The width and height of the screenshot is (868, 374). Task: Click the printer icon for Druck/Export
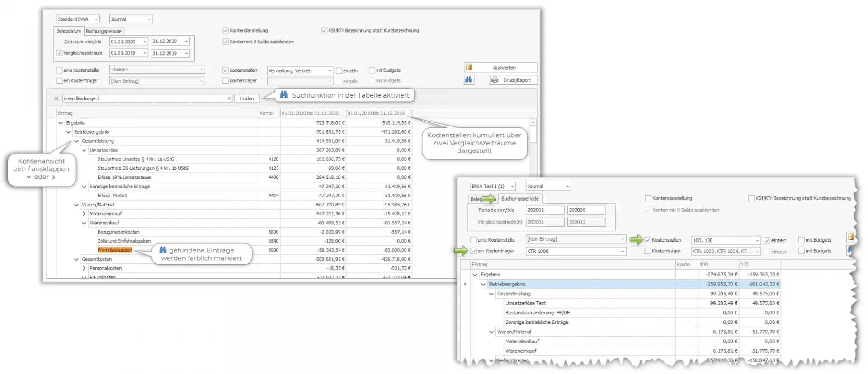495,80
